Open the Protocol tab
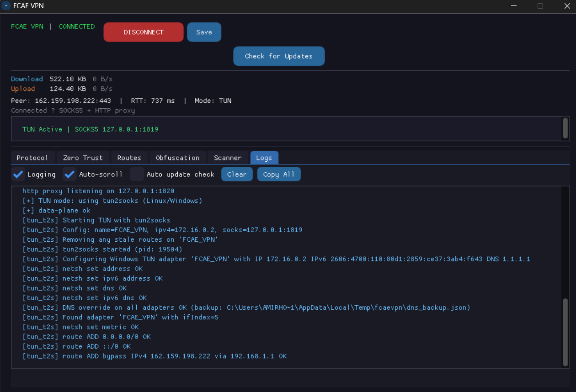The width and height of the screenshot is (576, 392). [x=32, y=158]
